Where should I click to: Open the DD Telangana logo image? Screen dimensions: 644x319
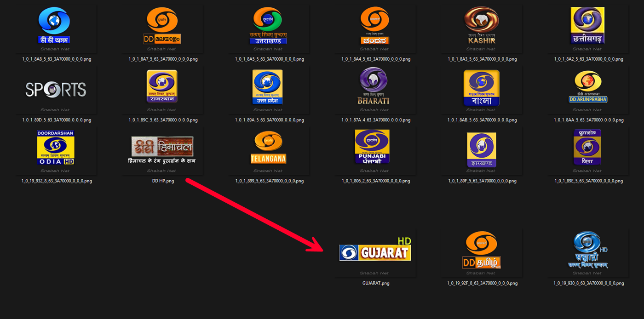(x=268, y=148)
